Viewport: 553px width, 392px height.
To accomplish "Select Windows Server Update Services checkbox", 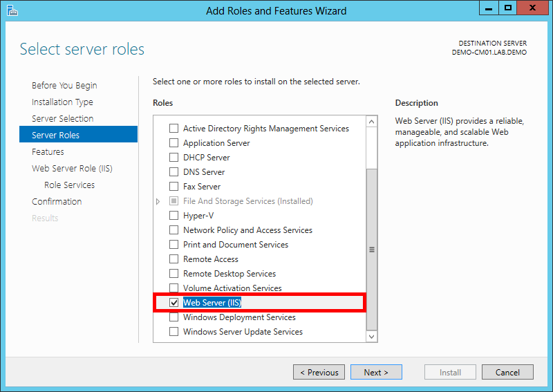I will 174,332.
